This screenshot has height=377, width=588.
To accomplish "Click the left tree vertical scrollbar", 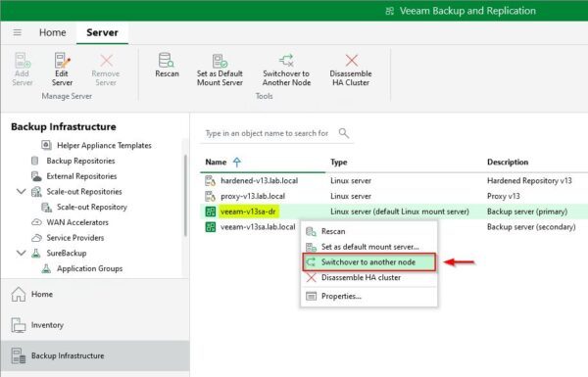I will pyautogui.click(x=185, y=196).
